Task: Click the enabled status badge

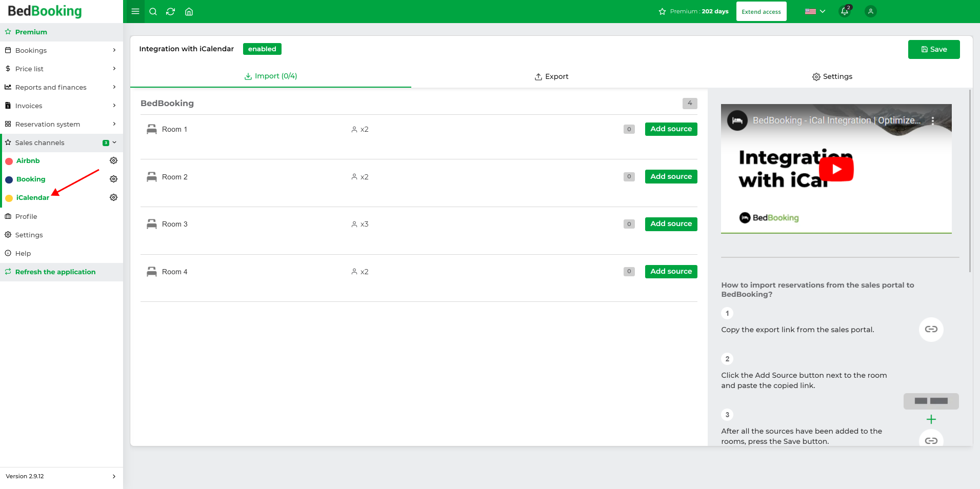Action: 262,49
